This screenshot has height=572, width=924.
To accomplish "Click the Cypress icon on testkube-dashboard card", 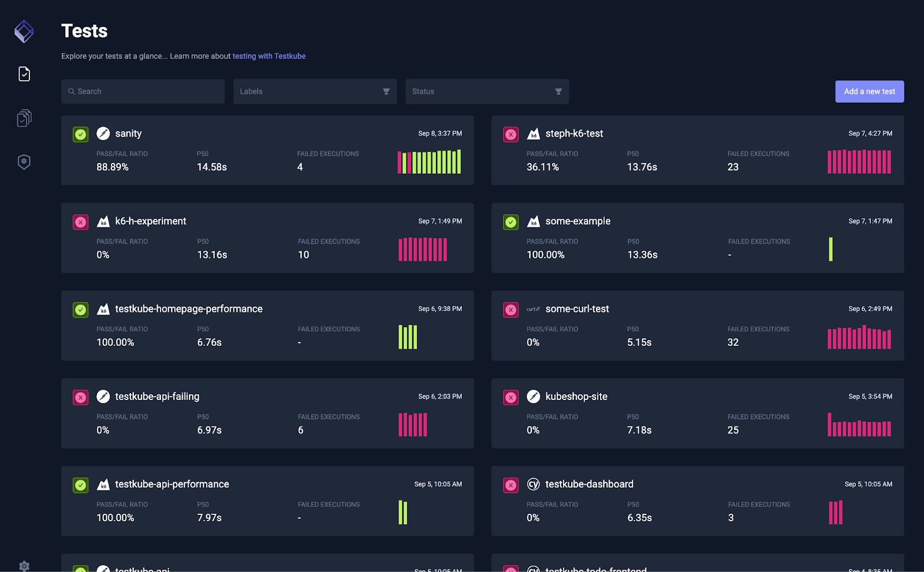I will pos(533,484).
